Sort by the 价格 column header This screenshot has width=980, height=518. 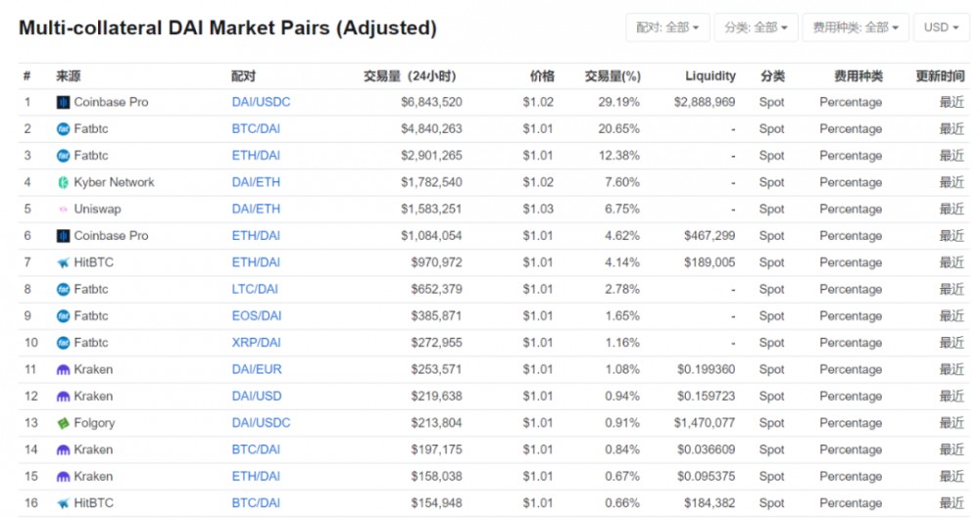tap(542, 75)
